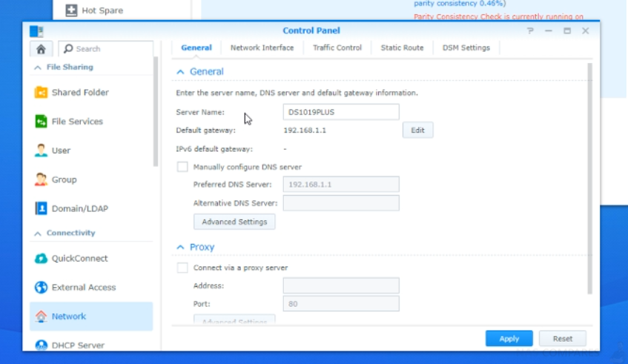Switch to the Network Interface tab
This screenshot has width=628, height=364.
[x=262, y=47]
